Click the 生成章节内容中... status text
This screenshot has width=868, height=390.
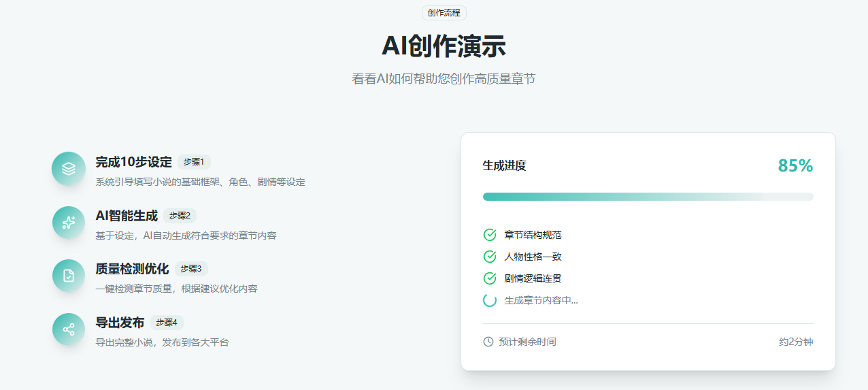click(541, 300)
